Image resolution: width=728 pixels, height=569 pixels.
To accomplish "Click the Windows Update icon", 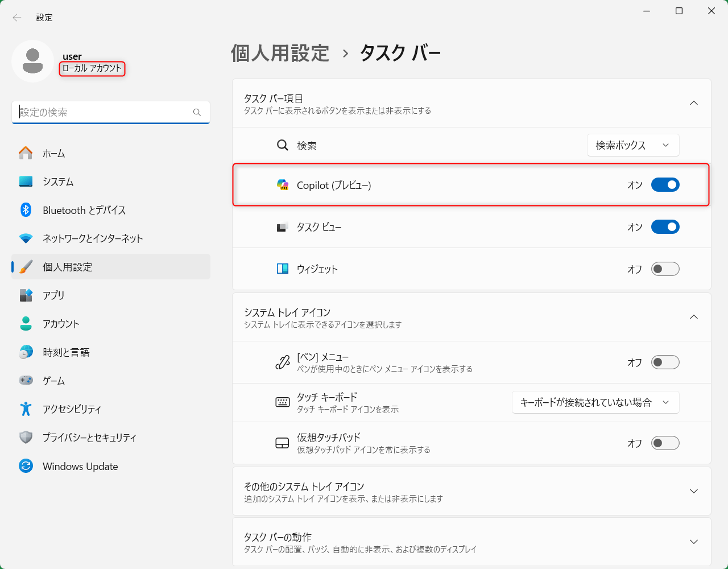I will 26,466.
